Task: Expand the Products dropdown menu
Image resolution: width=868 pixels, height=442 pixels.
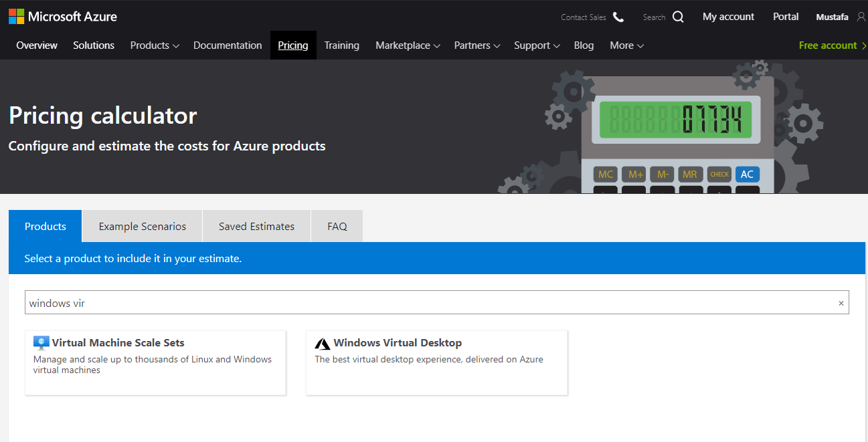Action: click(x=155, y=45)
